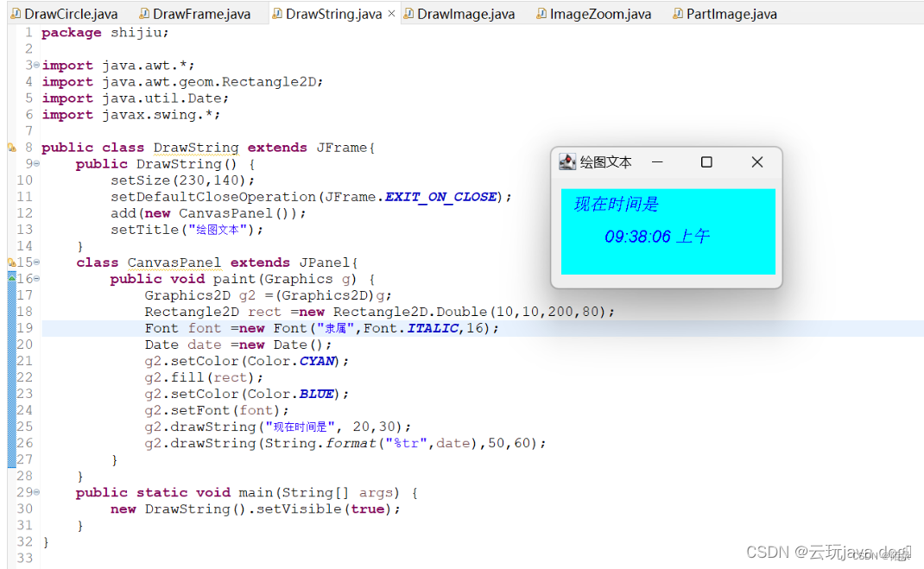Image resolution: width=924 pixels, height=569 pixels.
Task: Collapse the paint method at line 16
Action: pyautogui.click(x=35, y=278)
